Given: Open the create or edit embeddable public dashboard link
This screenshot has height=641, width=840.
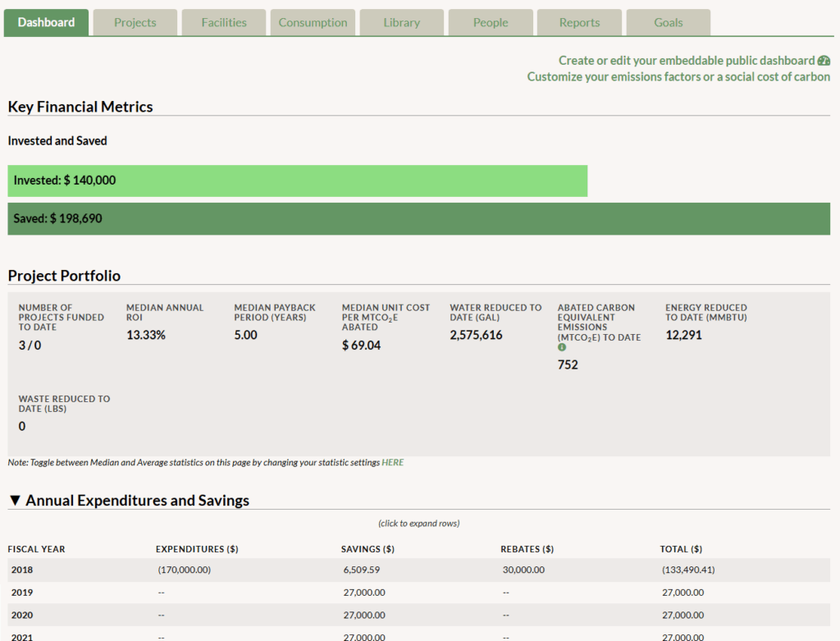Looking at the screenshot, I should [687, 61].
